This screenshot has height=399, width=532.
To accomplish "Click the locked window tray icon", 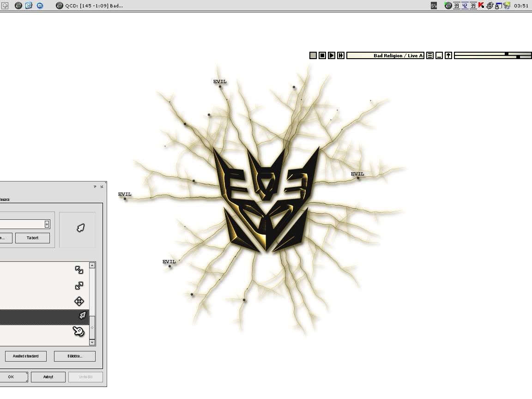I will click(x=498, y=6).
